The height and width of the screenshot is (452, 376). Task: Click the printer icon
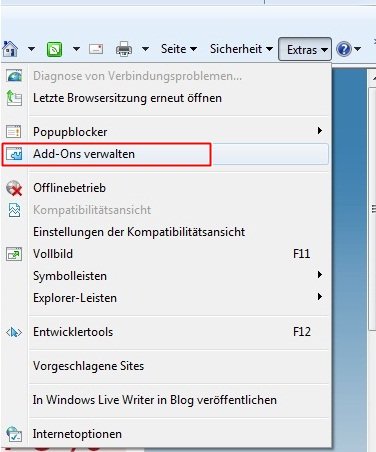click(124, 49)
